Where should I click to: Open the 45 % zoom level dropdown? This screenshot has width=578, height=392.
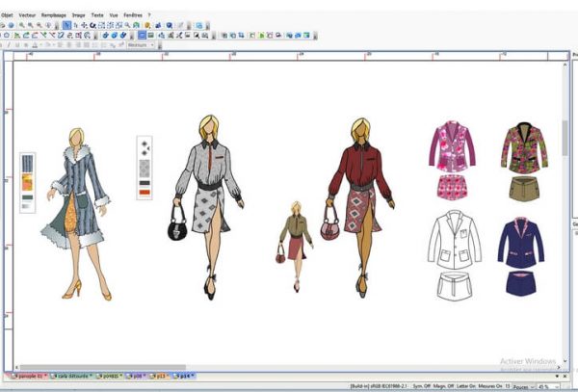(548, 386)
